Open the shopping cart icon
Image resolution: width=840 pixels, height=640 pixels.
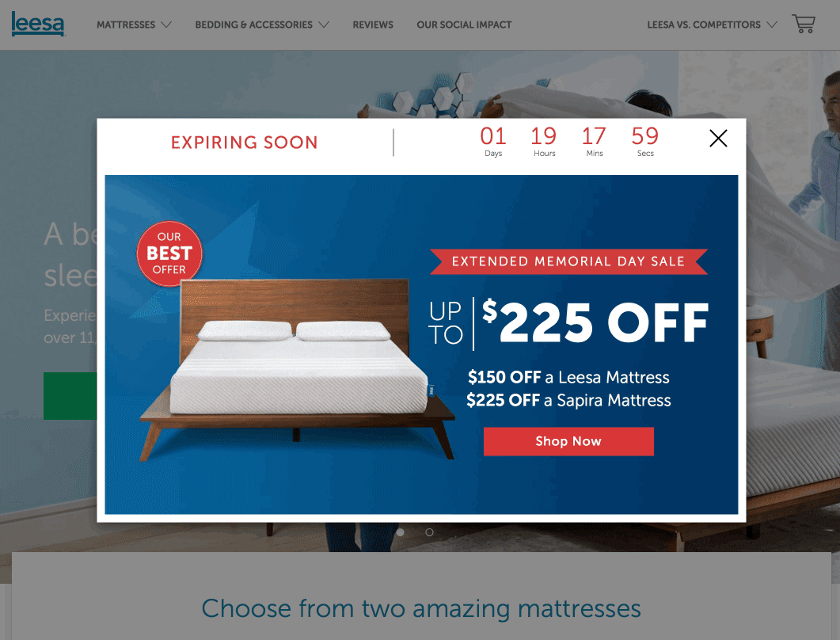(x=804, y=24)
